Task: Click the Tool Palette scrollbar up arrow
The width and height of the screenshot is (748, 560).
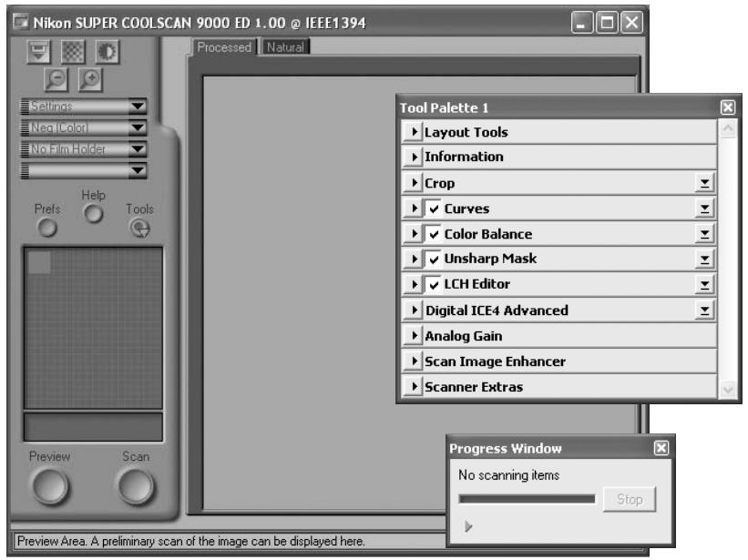Action: (728, 127)
